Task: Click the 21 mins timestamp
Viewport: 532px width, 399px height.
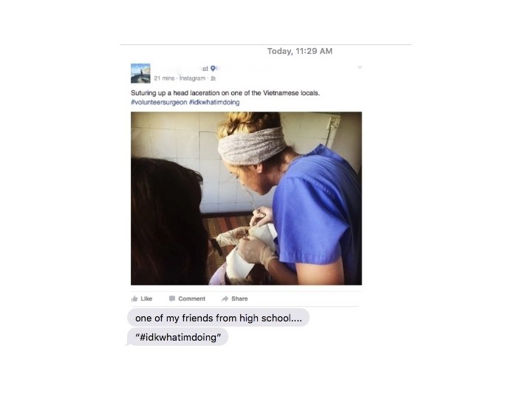Action: [164, 78]
